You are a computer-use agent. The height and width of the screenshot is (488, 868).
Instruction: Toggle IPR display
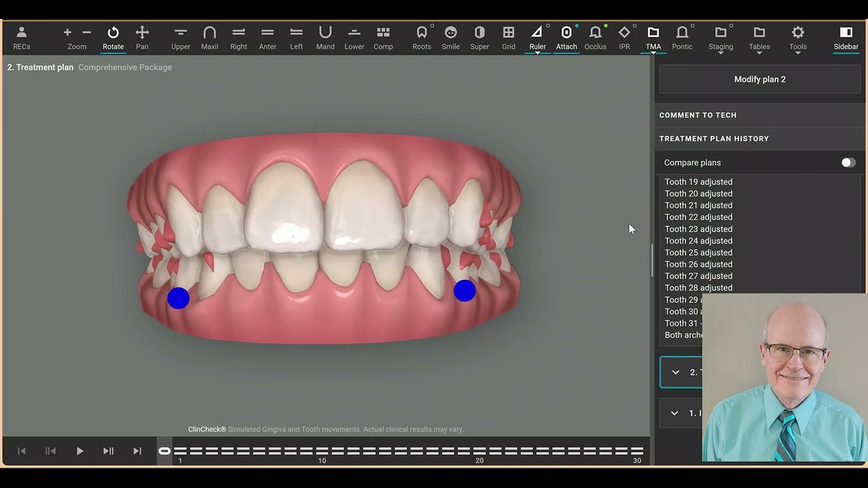(625, 38)
